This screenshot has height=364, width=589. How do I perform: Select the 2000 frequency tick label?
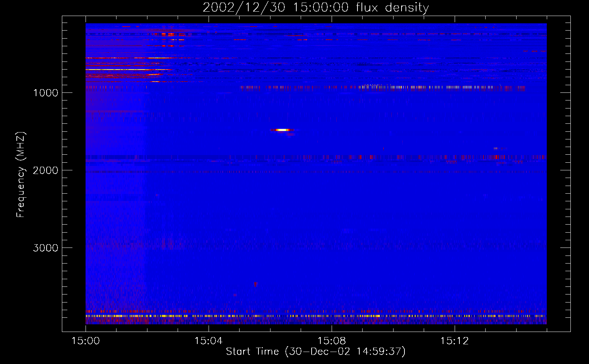46,170
